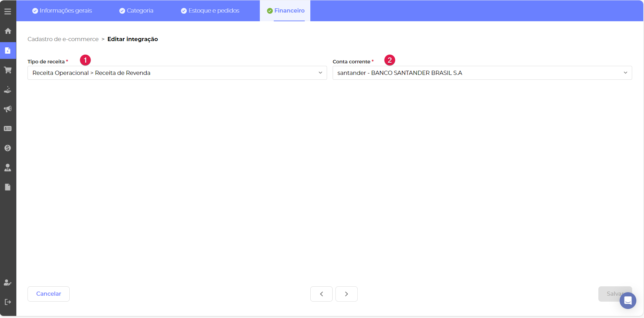Open the dollar coin finance icon

[x=8, y=148]
